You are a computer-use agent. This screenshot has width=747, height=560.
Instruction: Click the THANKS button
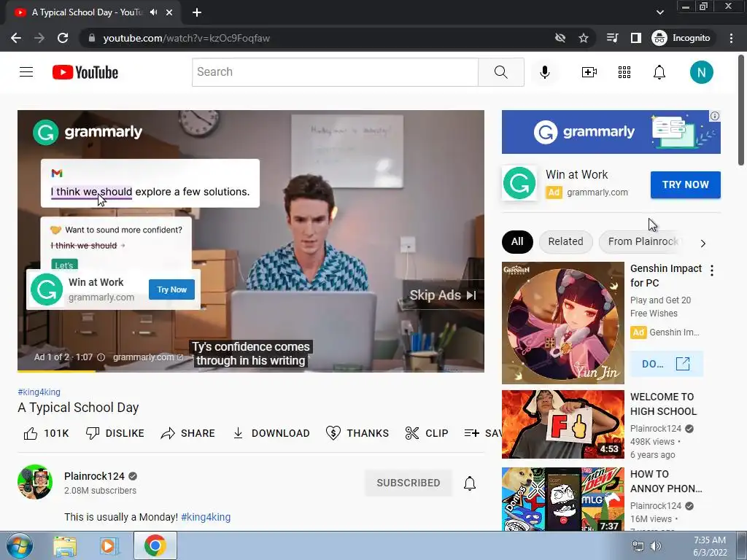click(357, 433)
